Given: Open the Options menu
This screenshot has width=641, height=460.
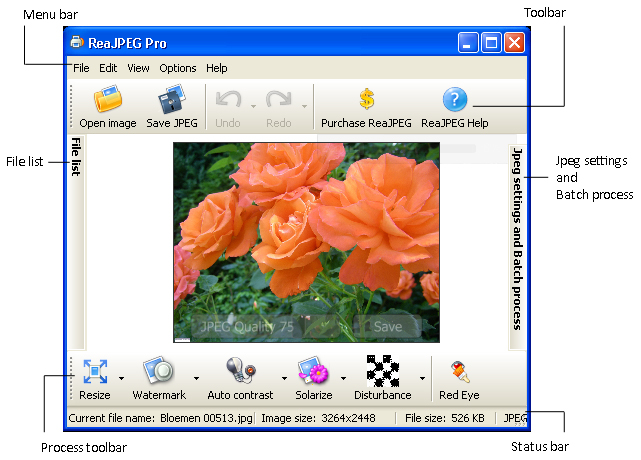Looking at the screenshot, I should pyautogui.click(x=178, y=68).
